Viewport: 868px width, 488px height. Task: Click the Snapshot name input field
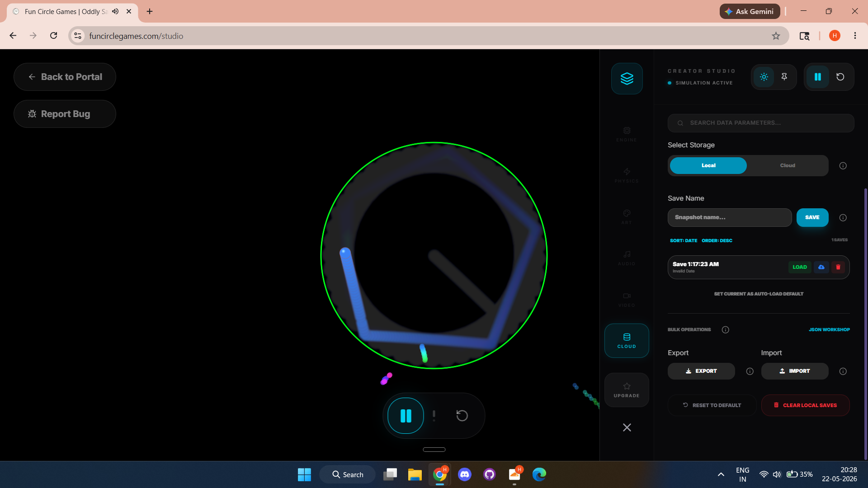[730, 217]
